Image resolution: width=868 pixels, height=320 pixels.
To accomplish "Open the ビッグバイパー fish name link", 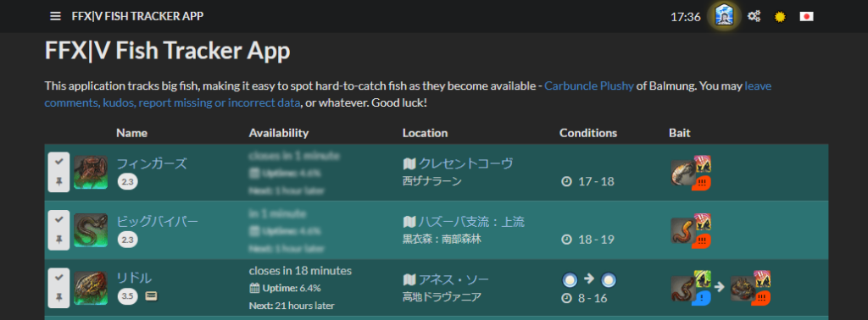I will point(157,222).
